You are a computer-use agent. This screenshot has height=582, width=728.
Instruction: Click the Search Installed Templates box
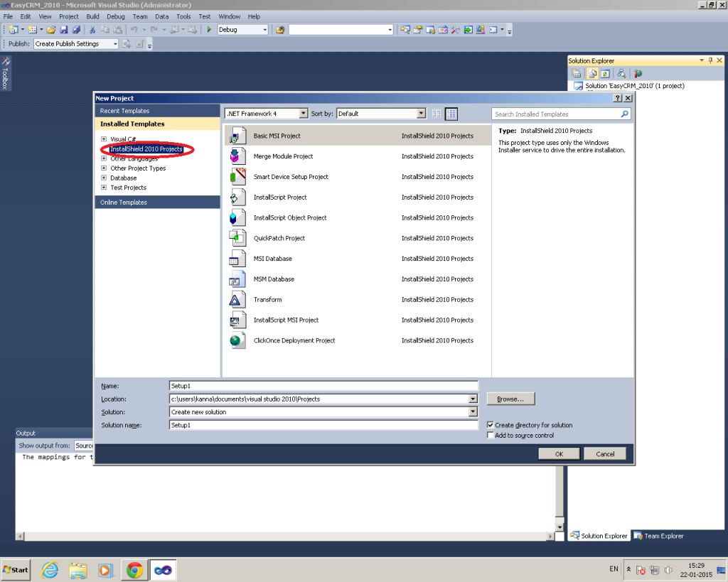(x=561, y=114)
